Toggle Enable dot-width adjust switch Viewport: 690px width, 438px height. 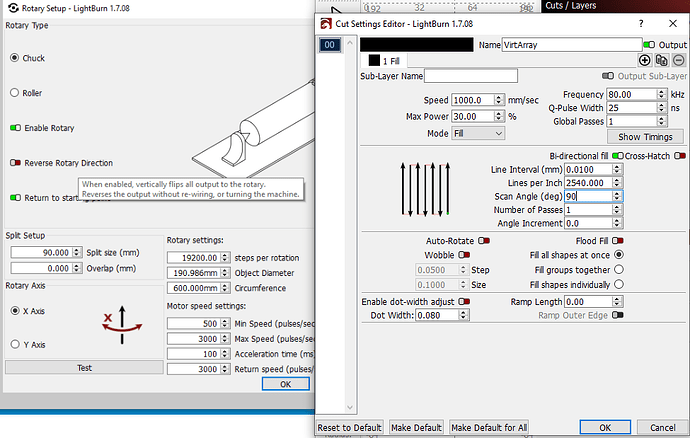464,302
